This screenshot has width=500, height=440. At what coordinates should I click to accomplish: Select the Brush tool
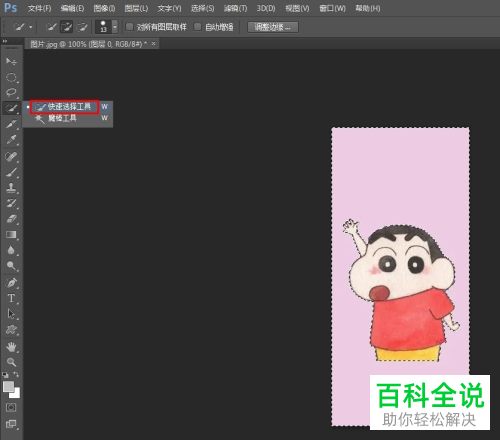tap(11, 172)
